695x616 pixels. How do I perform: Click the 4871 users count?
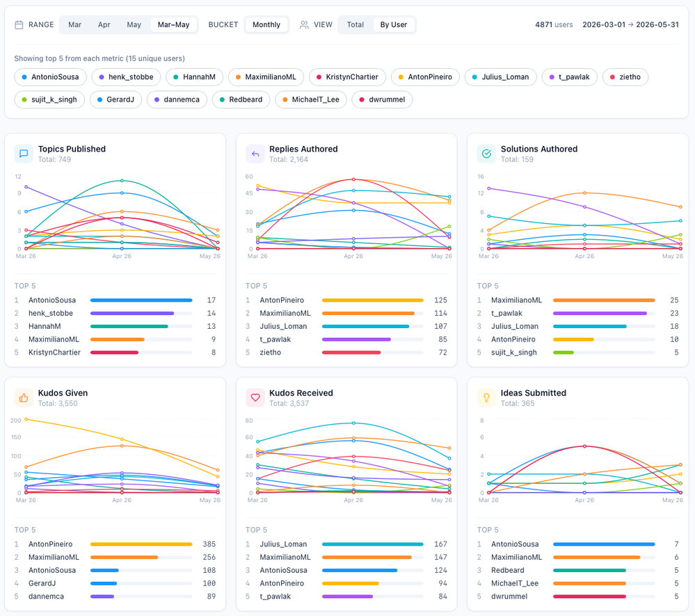click(554, 25)
